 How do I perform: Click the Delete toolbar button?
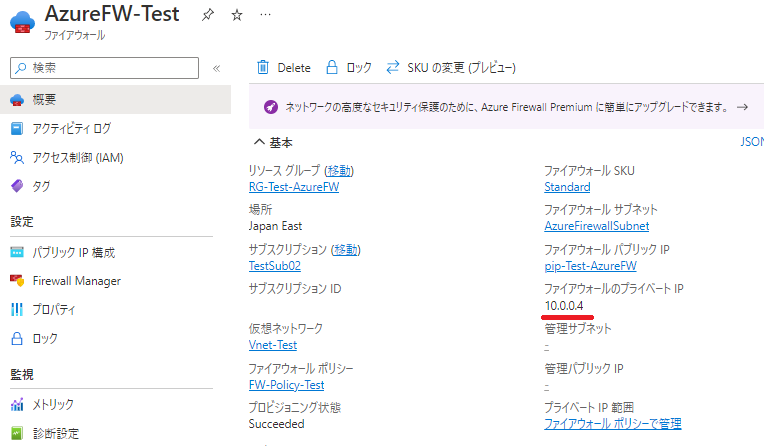click(x=284, y=68)
